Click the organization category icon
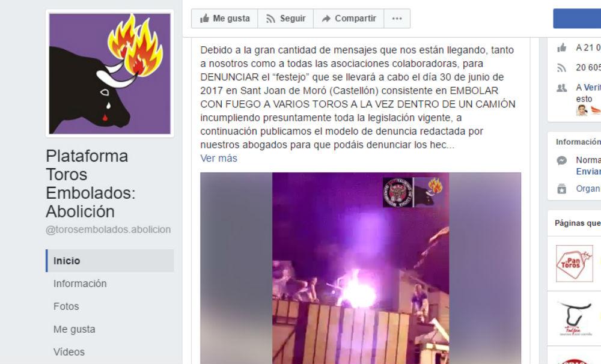 click(x=561, y=189)
